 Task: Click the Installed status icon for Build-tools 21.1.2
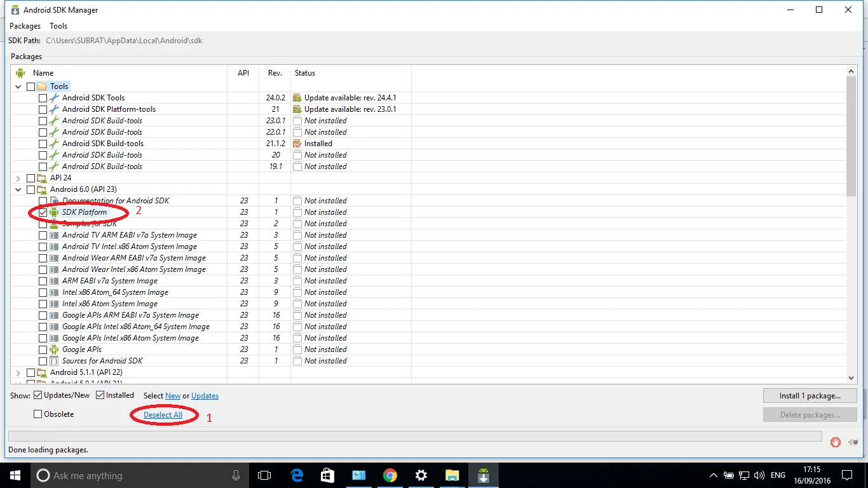point(297,144)
